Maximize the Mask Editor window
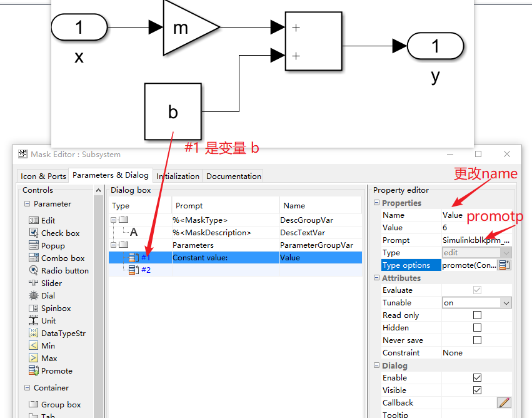The width and height of the screenshot is (532, 418). [478, 154]
